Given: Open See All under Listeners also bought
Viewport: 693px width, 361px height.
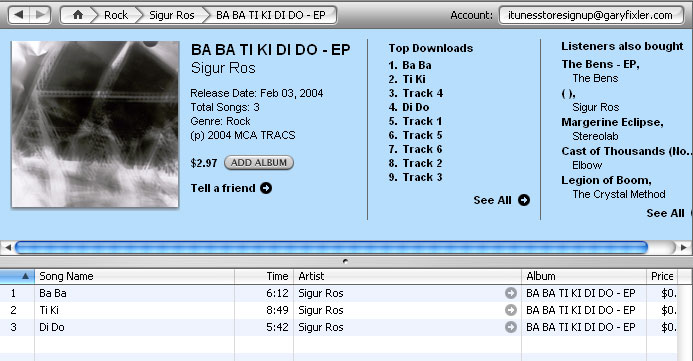Looking at the screenshot, I should tap(665, 213).
